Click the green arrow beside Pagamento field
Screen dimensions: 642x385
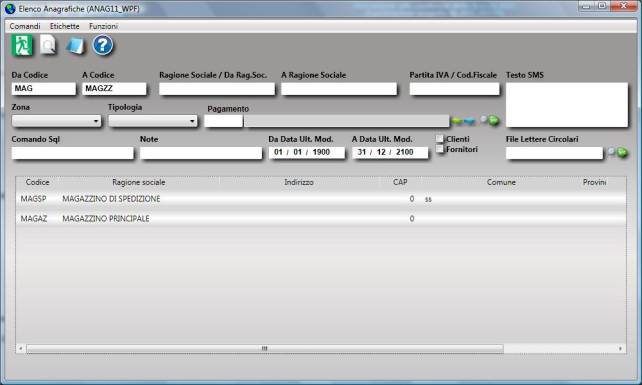(x=457, y=121)
